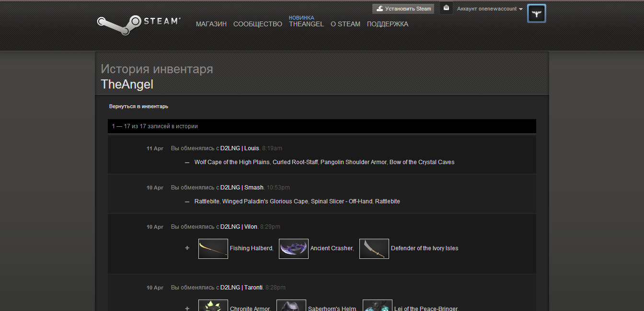644x311 pixels.
Task: Click the Defender of the Ivory Isles thumbnail
Action: click(x=374, y=249)
